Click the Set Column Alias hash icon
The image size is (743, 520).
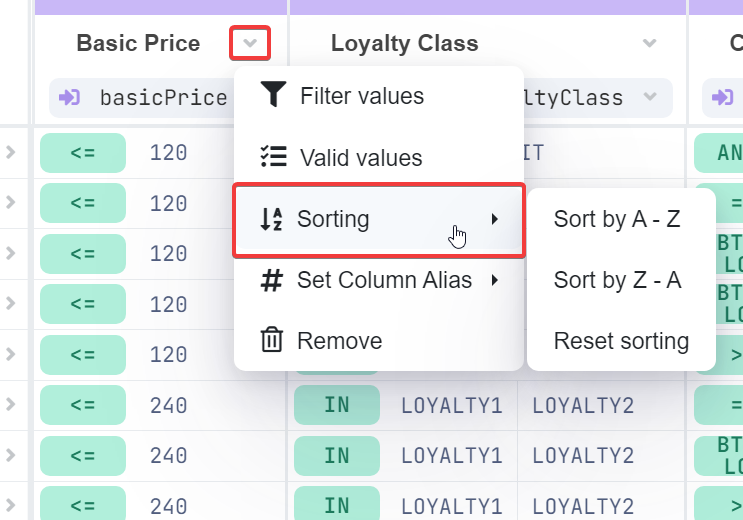271,281
